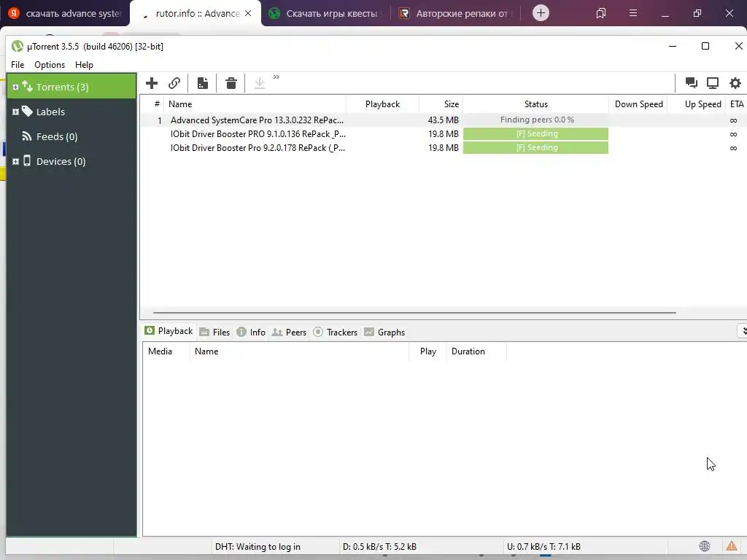747x560 pixels.
Task: Click the remote monitor toolbar icon
Action: [713, 83]
